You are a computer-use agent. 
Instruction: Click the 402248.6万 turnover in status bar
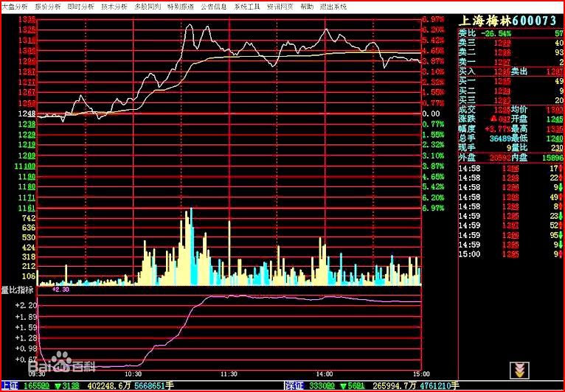[x=110, y=385]
